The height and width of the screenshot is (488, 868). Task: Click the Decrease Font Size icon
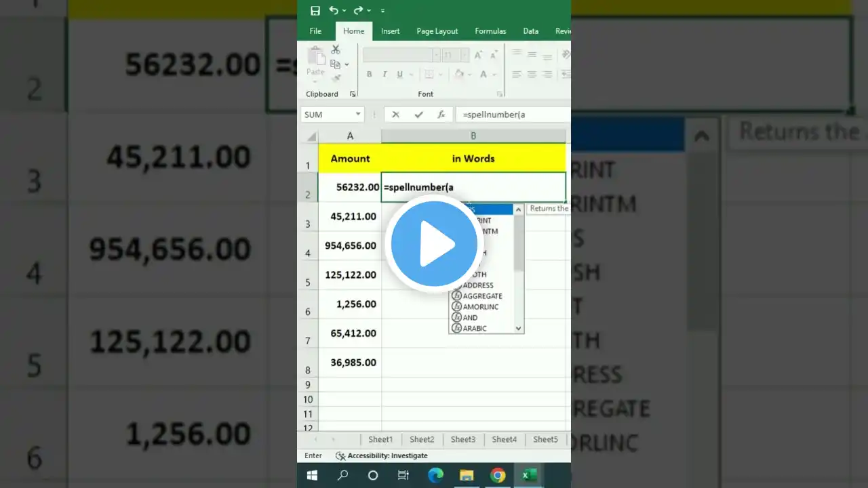tap(493, 56)
